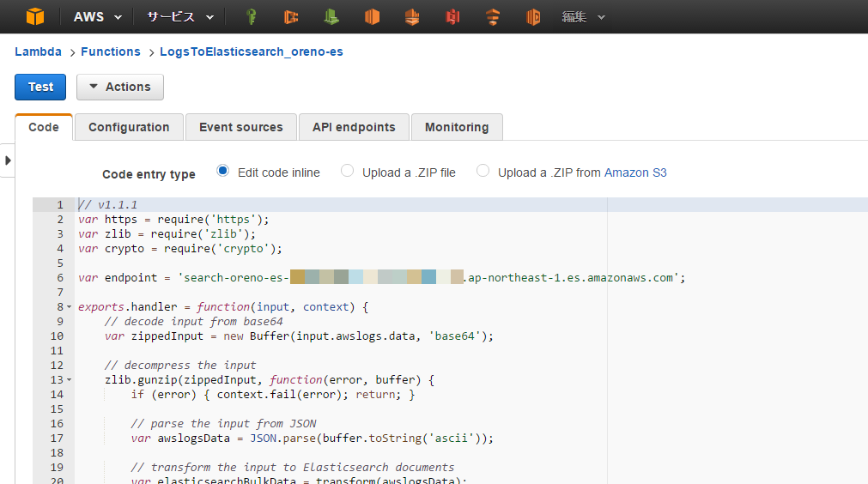The height and width of the screenshot is (484, 868).
Task: Select the Edit code inline option
Action: click(222, 171)
